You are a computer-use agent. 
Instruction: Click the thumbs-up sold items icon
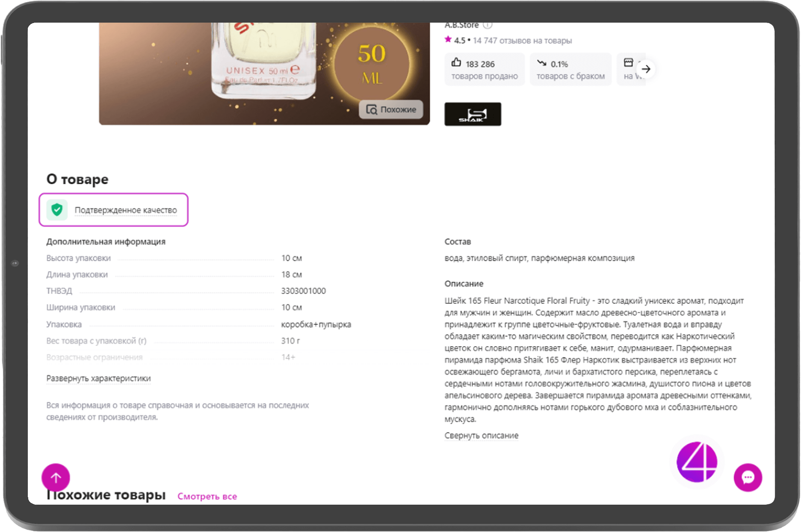(x=456, y=63)
